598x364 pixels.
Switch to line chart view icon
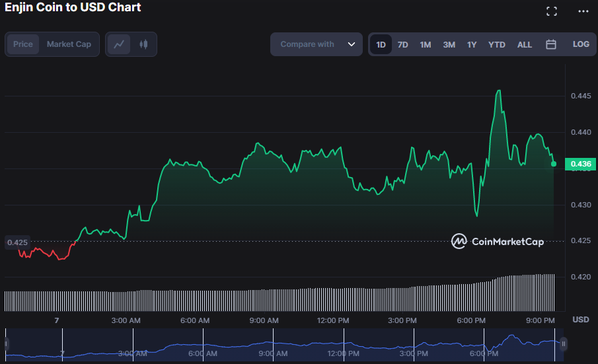tap(119, 44)
